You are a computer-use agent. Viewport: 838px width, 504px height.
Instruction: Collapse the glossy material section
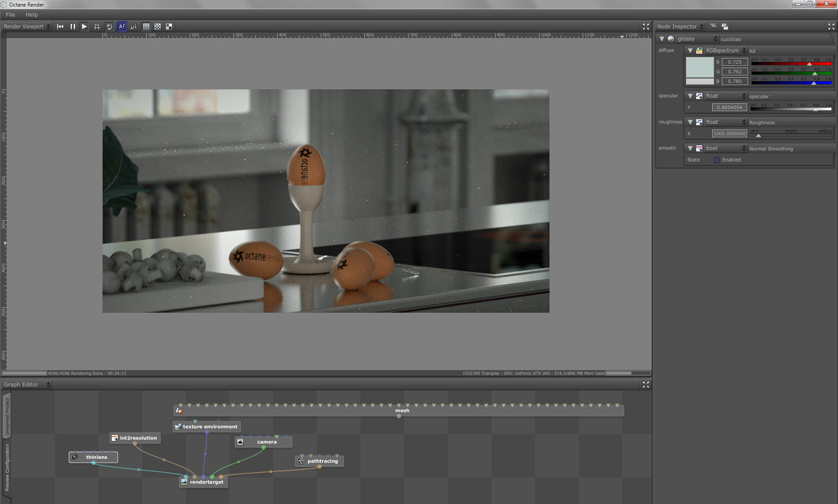(x=662, y=39)
